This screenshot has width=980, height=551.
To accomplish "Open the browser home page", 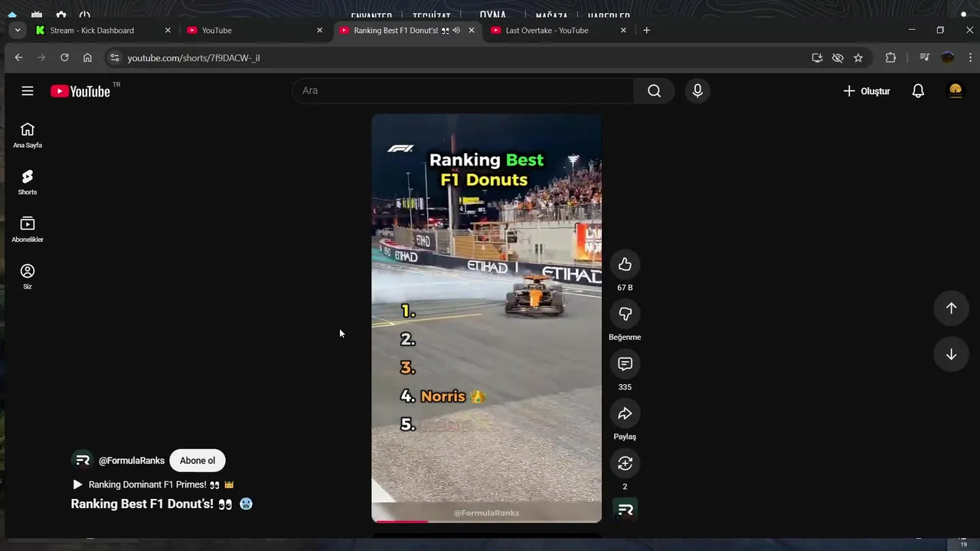I will 87,57.
